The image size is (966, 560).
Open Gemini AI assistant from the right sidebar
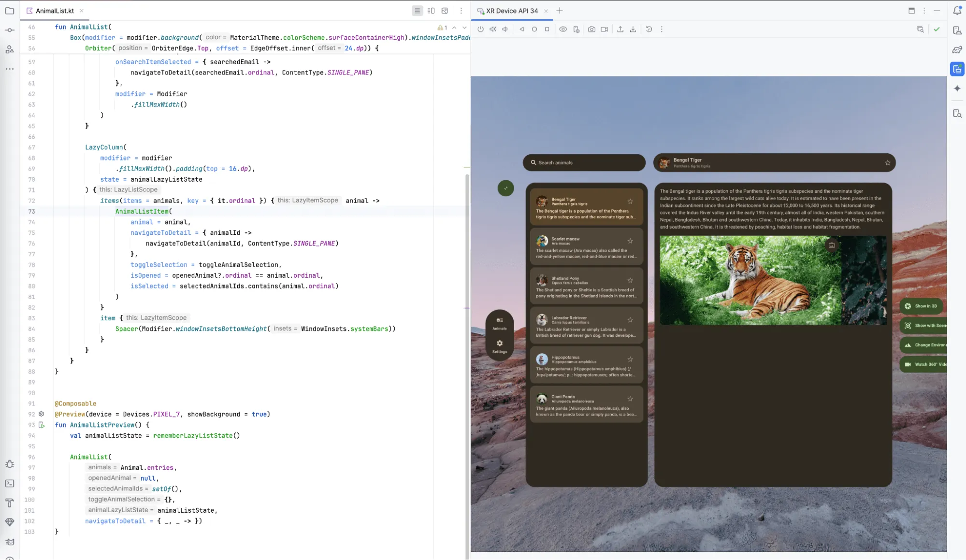point(956,88)
